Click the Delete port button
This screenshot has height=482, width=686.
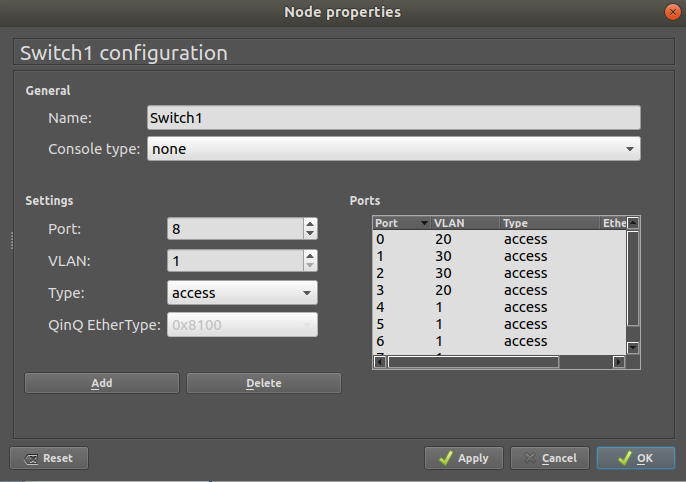[264, 383]
